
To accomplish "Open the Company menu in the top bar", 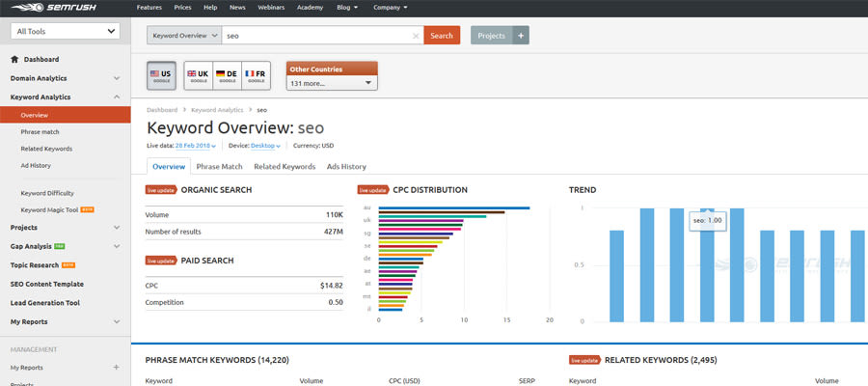I will tap(391, 8).
